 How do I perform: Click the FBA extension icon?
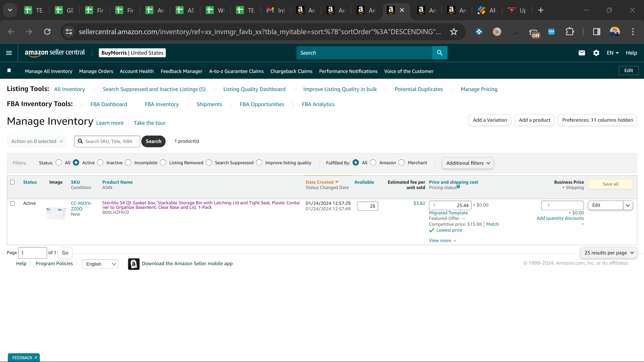pyautogui.click(x=551, y=32)
